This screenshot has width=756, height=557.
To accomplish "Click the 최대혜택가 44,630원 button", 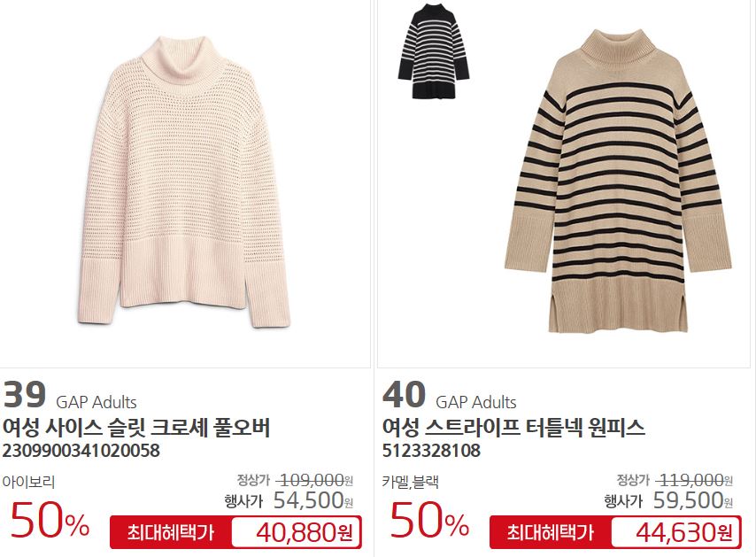I will point(616,532).
